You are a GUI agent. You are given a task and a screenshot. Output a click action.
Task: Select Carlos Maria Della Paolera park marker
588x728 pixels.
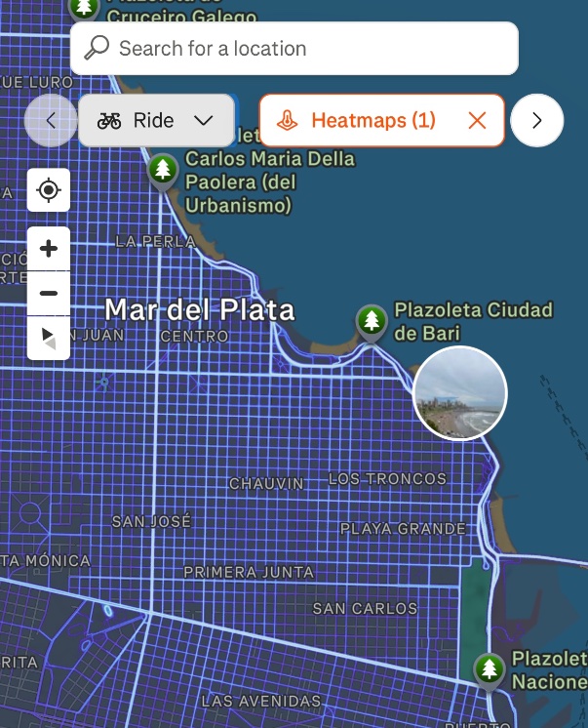(x=163, y=172)
